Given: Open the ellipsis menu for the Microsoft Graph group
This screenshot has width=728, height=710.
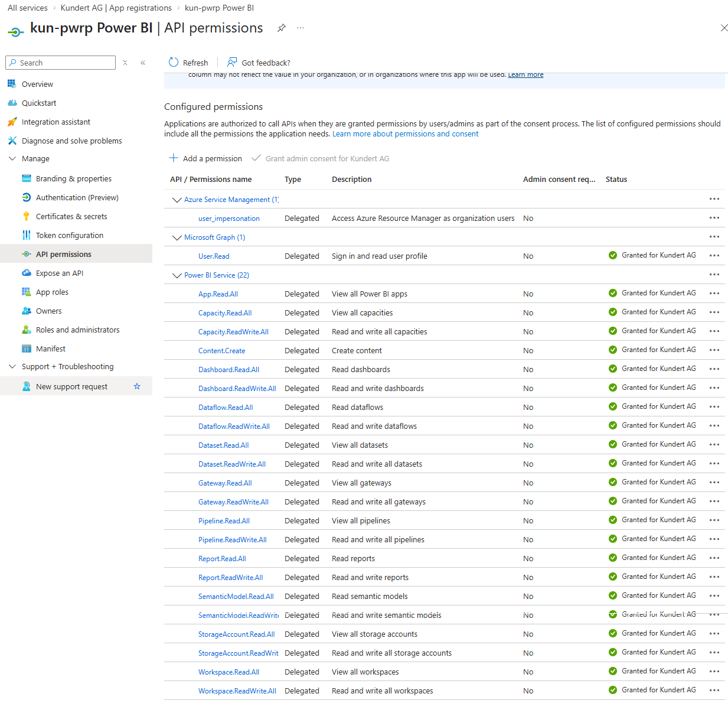Looking at the screenshot, I should [714, 237].
